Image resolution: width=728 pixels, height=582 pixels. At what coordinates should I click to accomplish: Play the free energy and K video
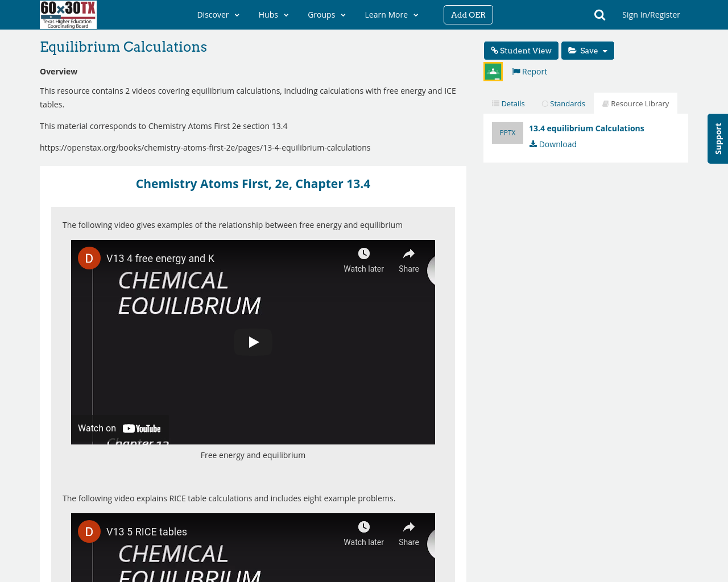pyautogui.click(x=253, y=342)
